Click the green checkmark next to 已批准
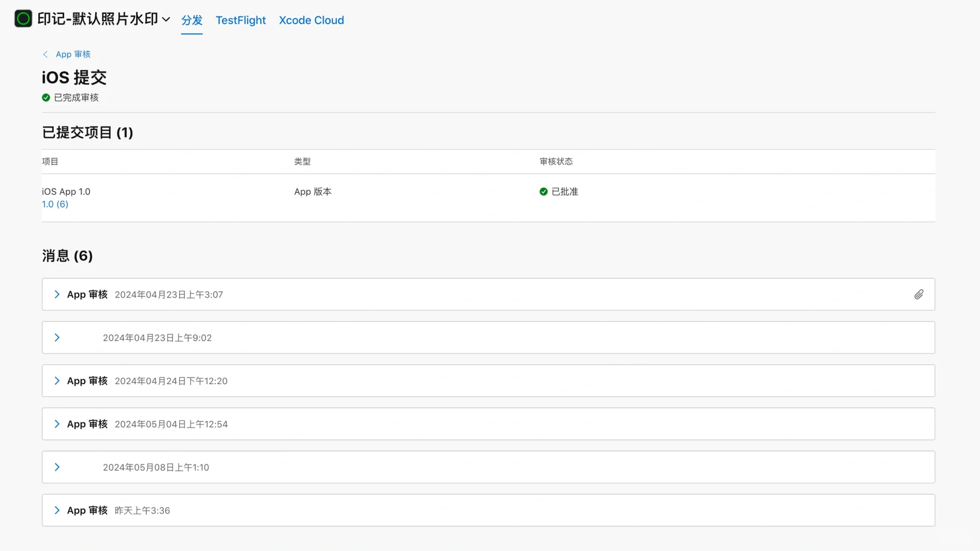980x551 pixels. 544,191
